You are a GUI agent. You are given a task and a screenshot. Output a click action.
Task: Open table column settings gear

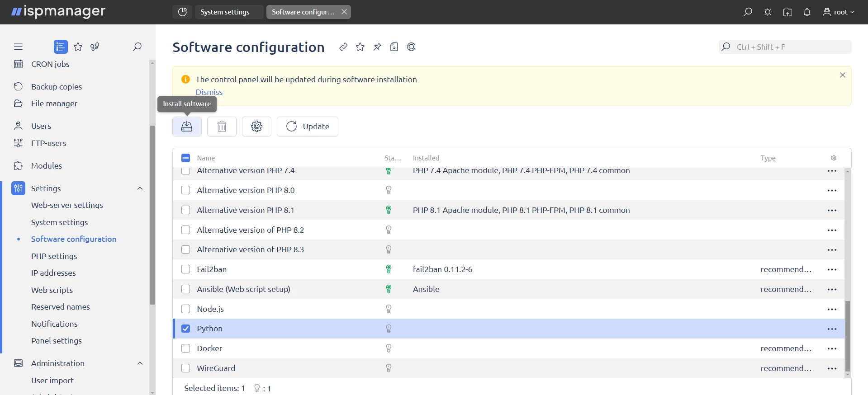coord(834,158)
